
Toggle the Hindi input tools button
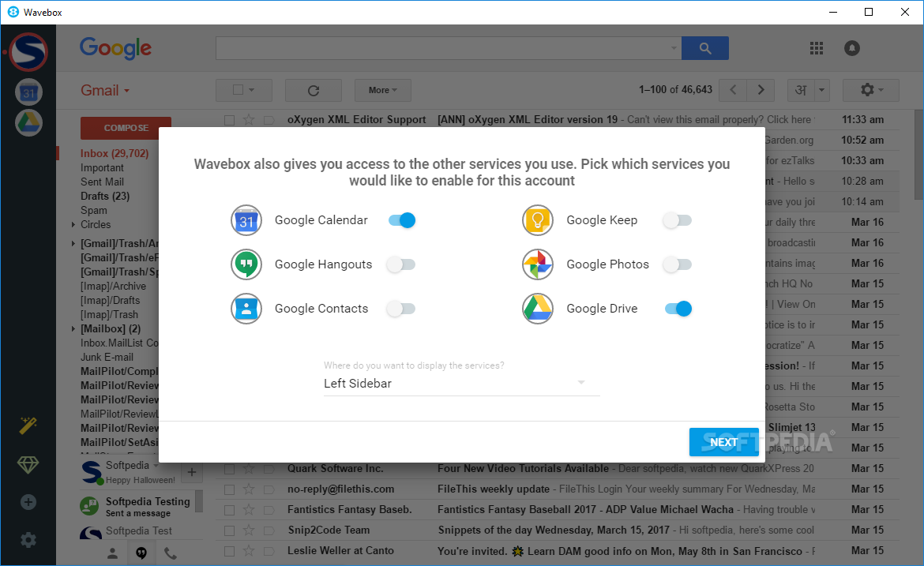click(x=801, y=90)
